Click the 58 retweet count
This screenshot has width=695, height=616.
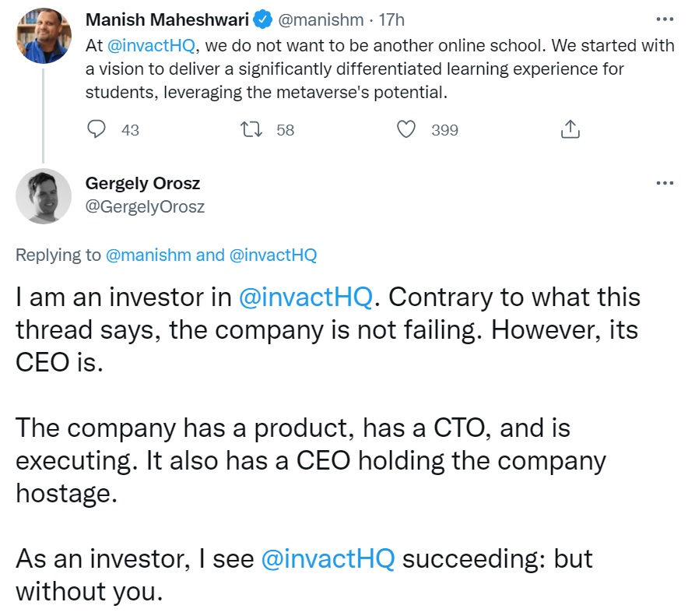click(x=286, y=130)
